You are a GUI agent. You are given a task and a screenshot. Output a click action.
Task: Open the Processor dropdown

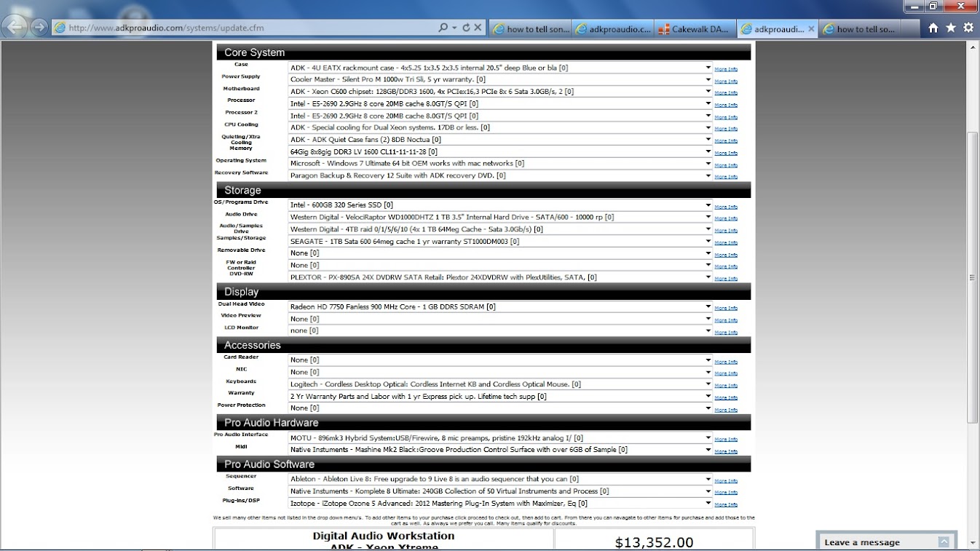click(x=499, y=103)
